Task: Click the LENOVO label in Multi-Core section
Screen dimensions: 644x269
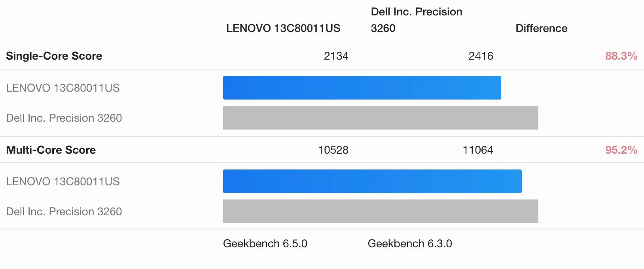Action: click(63, 181)
